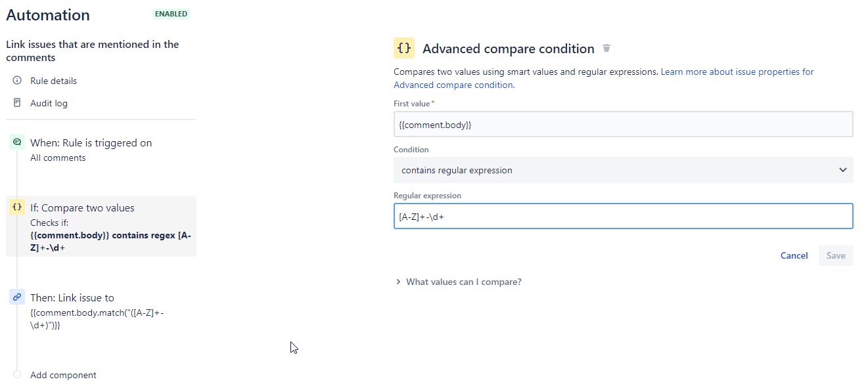
Task: Select the Regular expression input
Action: click(622, 215)
